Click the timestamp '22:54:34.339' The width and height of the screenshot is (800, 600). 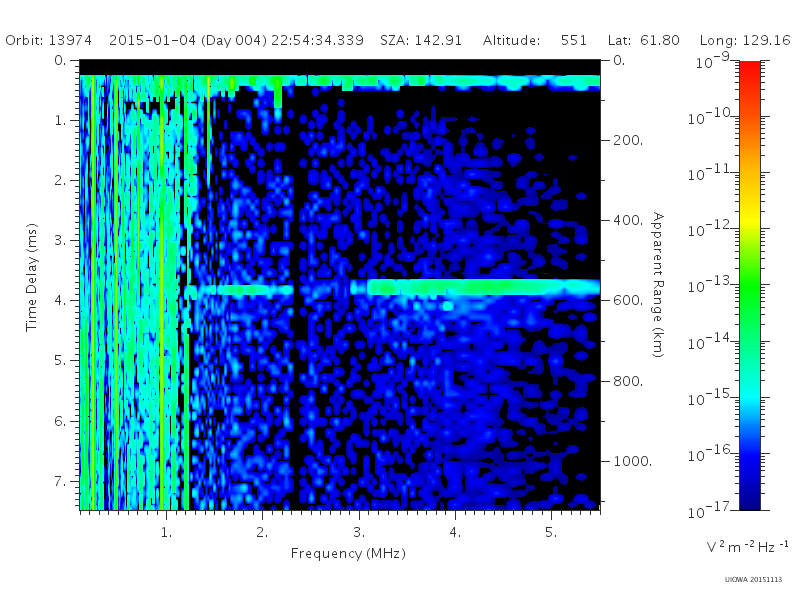(x=317, y=40)
